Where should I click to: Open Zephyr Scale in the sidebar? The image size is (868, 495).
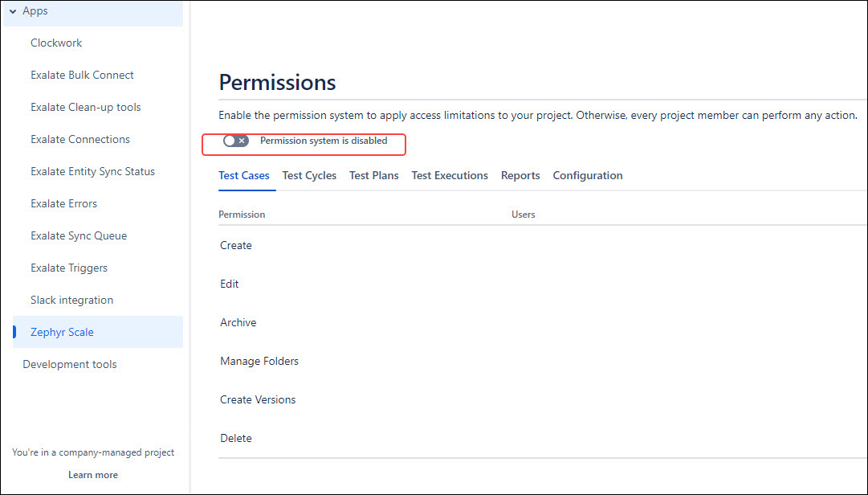pyautogui.click(x=63, y=331)
